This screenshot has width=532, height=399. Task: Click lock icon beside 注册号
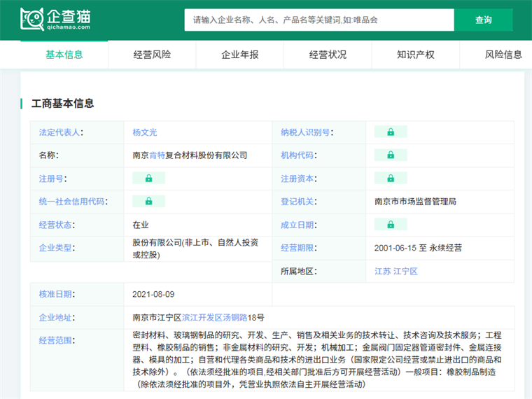click(x=148, y=178)
